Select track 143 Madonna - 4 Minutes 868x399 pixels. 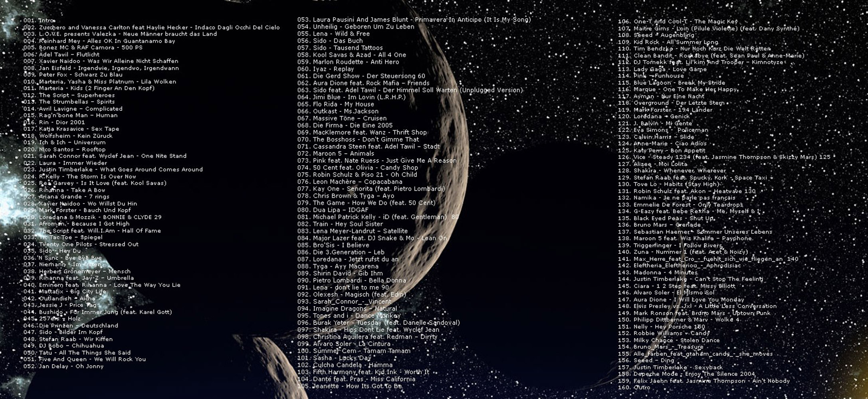click(658, 273)
